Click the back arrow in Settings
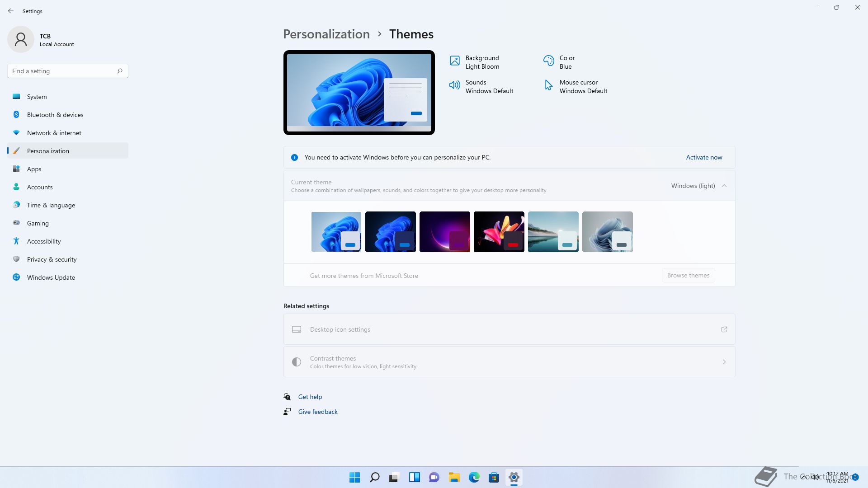868x488 pixels. [x=11, y=11]
